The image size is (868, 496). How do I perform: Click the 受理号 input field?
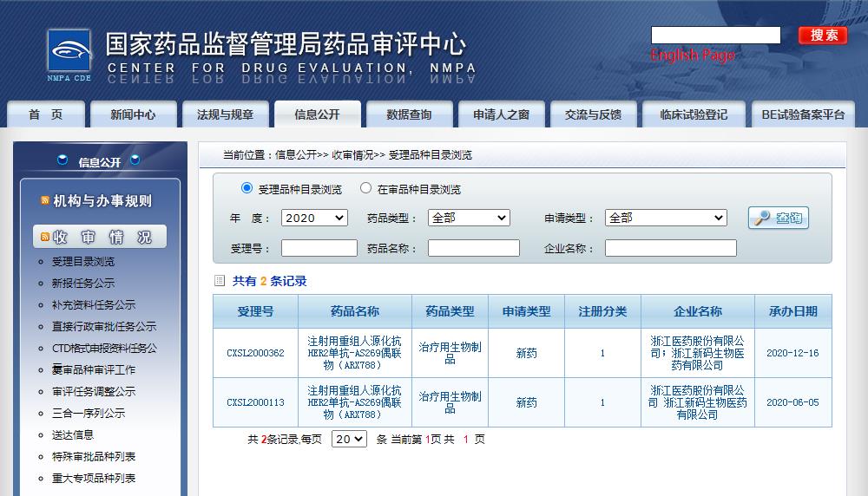click(319, 248)
